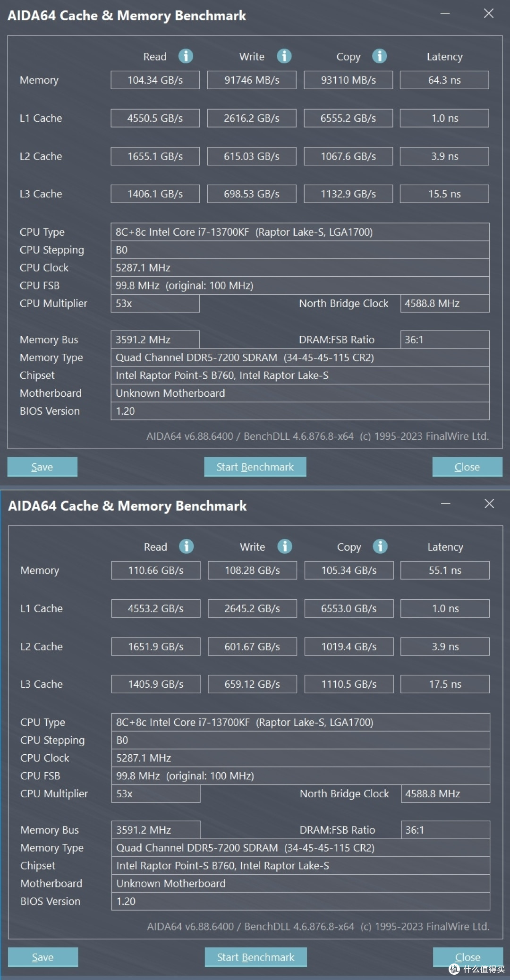510x980 pixels.
Task: Click Unknown Motherboard field in lower window
Action: (300, 884)
